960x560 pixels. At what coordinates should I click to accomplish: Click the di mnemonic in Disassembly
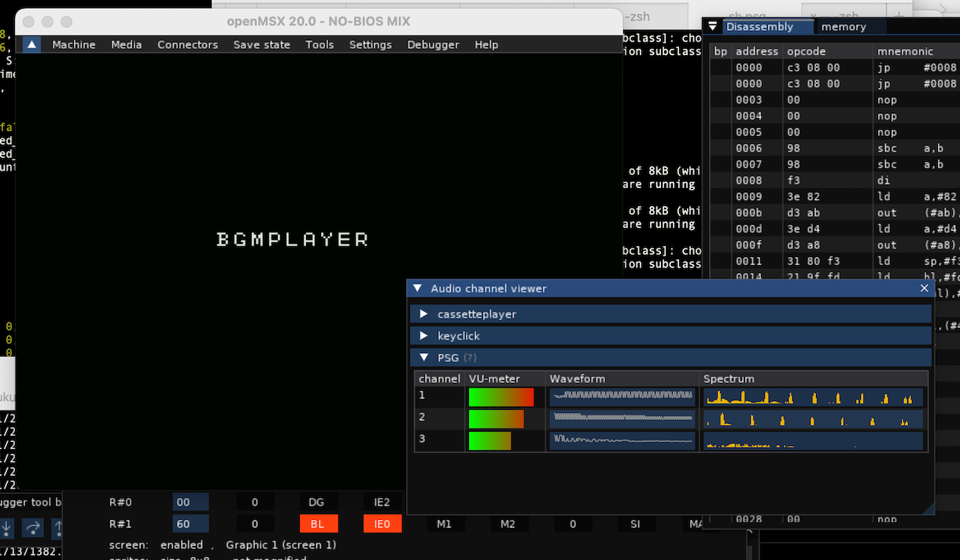(x=884, y=180)
